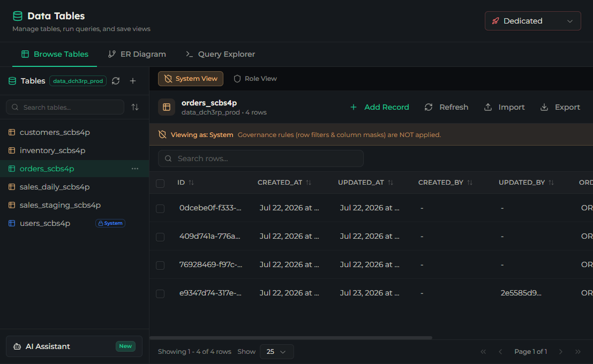Click the ID cell 76928469-f97c-...

click(x=211, y=264)
